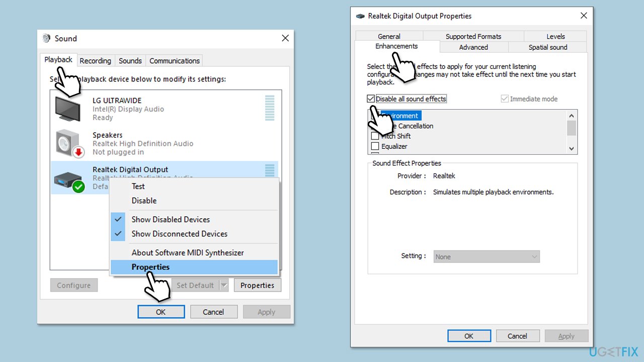Toggle Show Disabled Devices menu option
Image resolution: width=644 pixels, height=362 pixels.
tap(194, 220)
